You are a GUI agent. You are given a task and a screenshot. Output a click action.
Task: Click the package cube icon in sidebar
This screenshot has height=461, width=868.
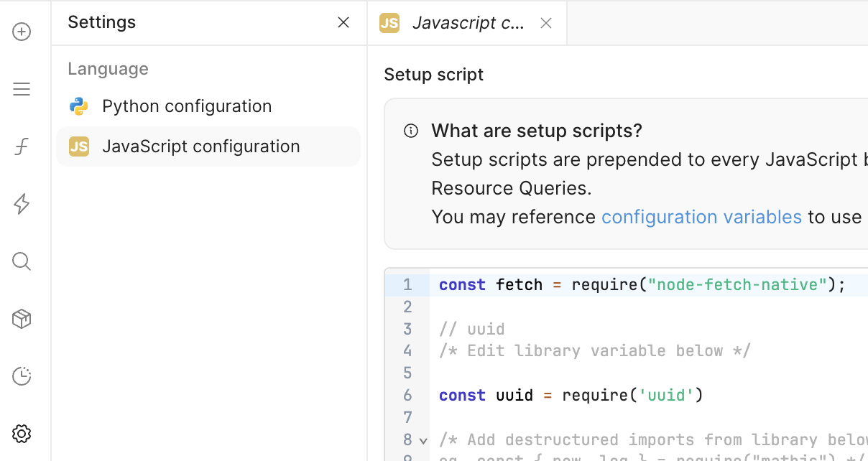coord(22,319)
